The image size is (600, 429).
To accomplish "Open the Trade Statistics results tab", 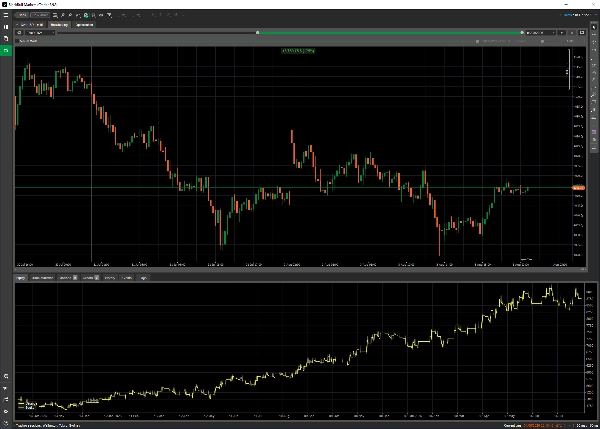I will (42, 278).
